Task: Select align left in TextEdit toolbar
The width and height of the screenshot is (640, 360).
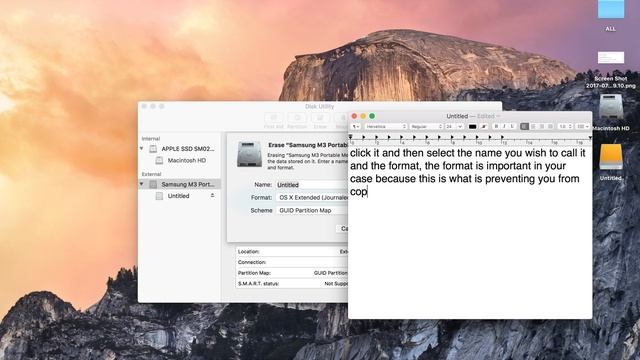Action: tap(524, 127)
